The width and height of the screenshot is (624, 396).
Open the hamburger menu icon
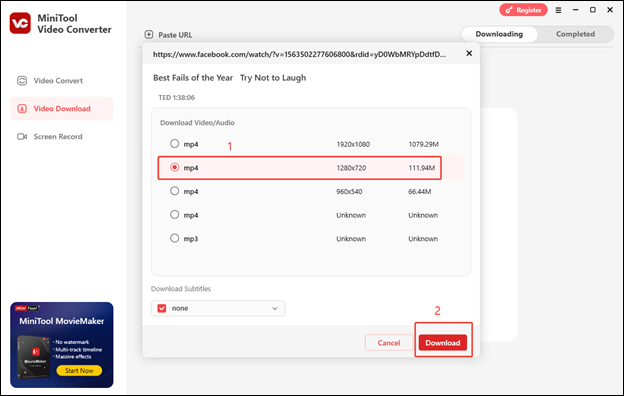coord(558,10)
